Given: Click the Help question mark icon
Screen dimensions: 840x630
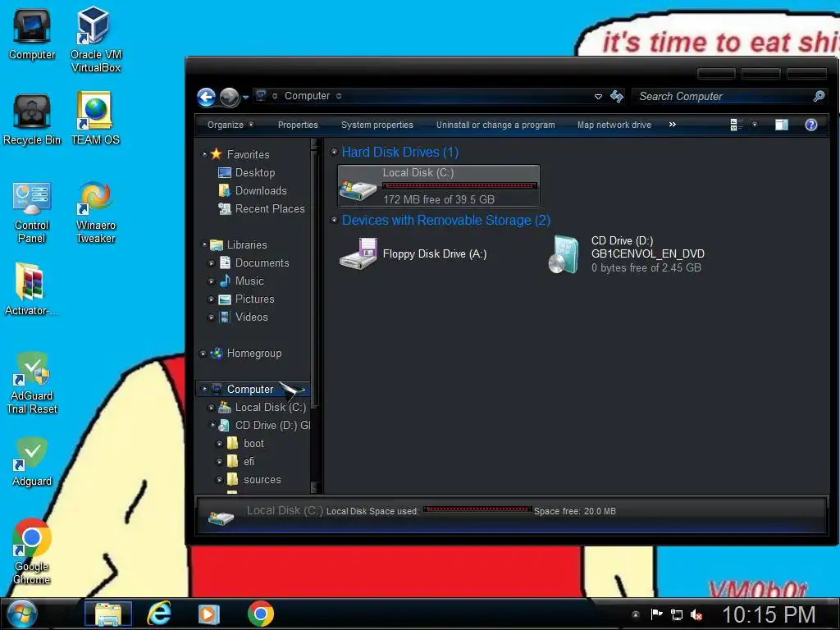Looking at the screenshot, I should tap(811, 125).
